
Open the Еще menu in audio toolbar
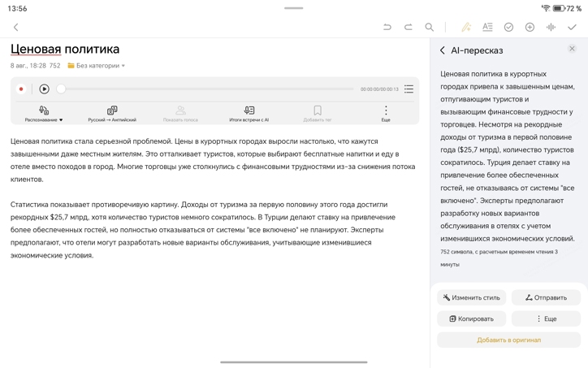386,114
